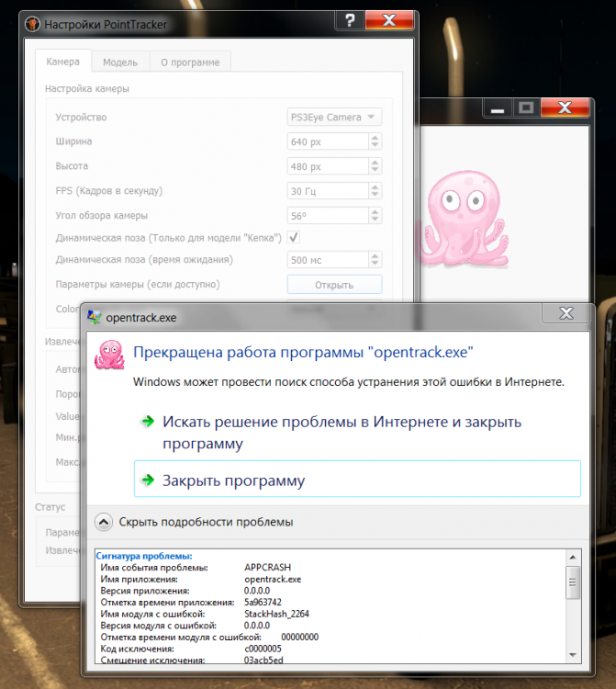This screenshot has width=616, height=689.
Task: Decrease the Динамическая поза timeout value
Action: tap(375, 264)
